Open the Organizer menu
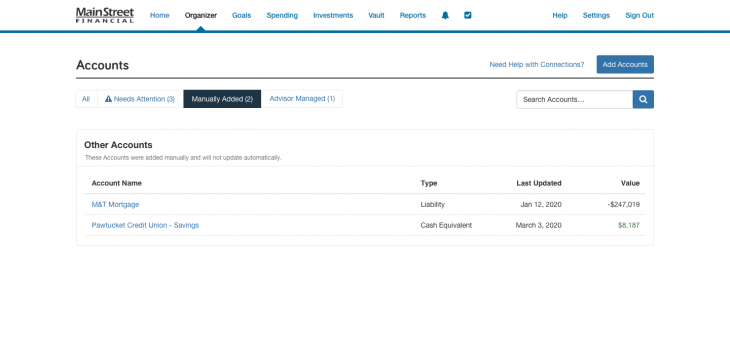Image resolution: width=730 pixels, height=361 pixels. click(201, 15)
